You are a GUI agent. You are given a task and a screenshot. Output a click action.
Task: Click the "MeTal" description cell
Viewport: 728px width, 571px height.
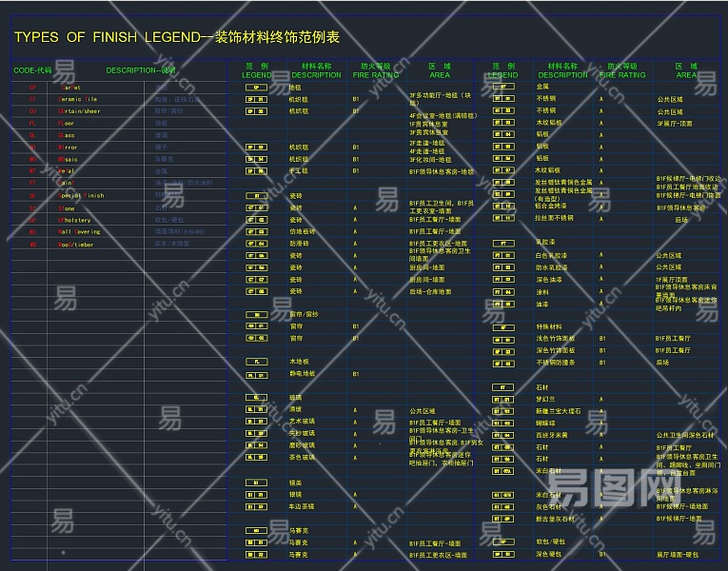pos(66,171)
